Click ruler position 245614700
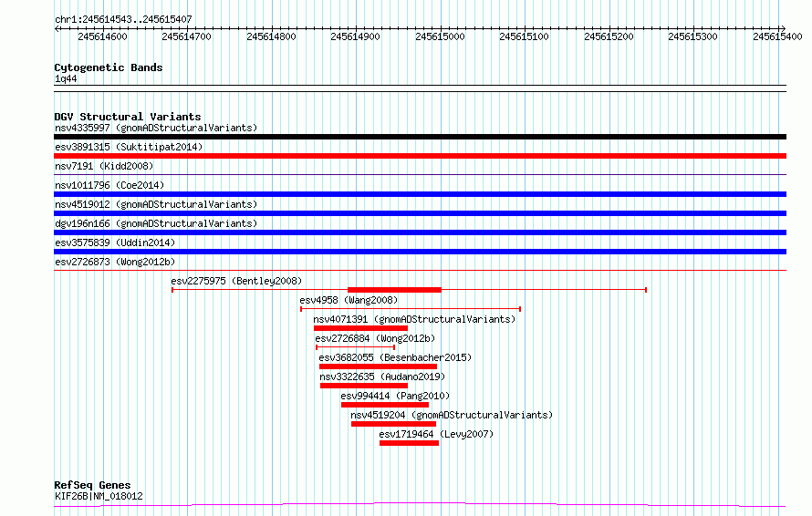This screenshot has width=812, height=516. [x=186, y=36]
